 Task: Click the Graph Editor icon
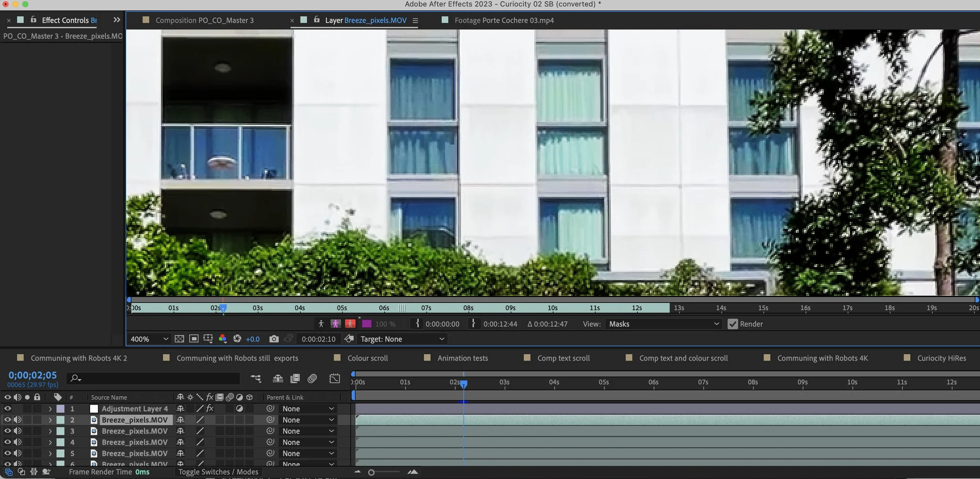click(334, 379)
